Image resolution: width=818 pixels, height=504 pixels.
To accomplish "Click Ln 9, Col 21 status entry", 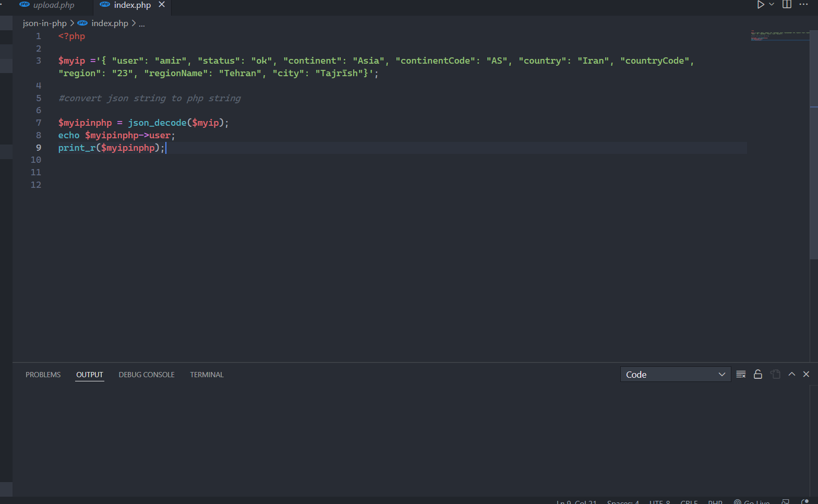I will click(576, 501).
